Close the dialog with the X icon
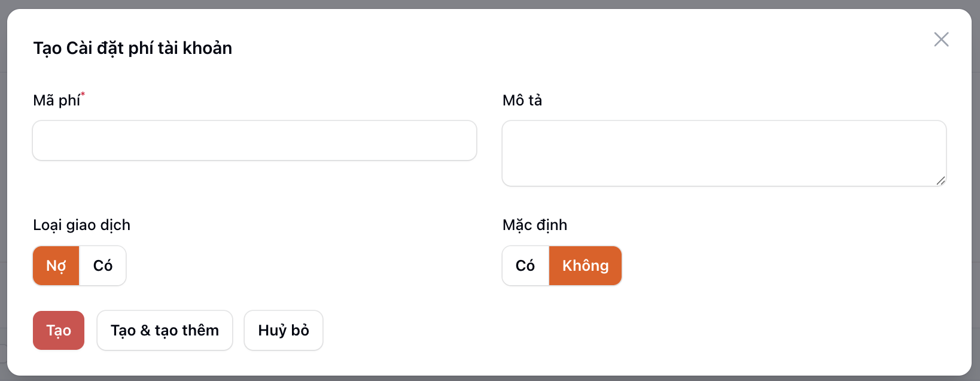The image size is (980, 381). coord(941,40)
